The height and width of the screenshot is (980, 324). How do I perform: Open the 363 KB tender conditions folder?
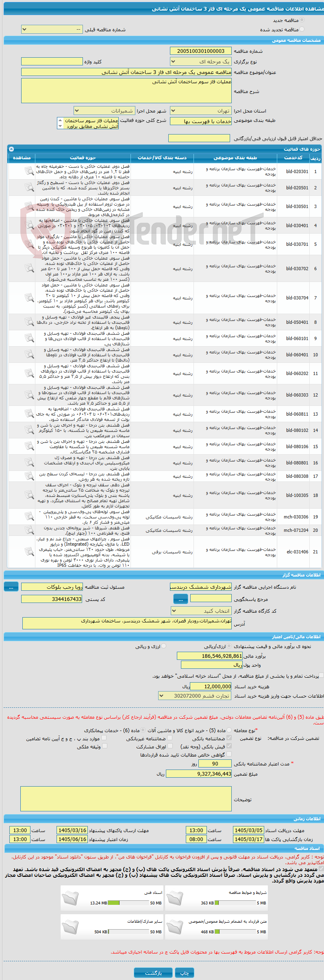(175, 898)
